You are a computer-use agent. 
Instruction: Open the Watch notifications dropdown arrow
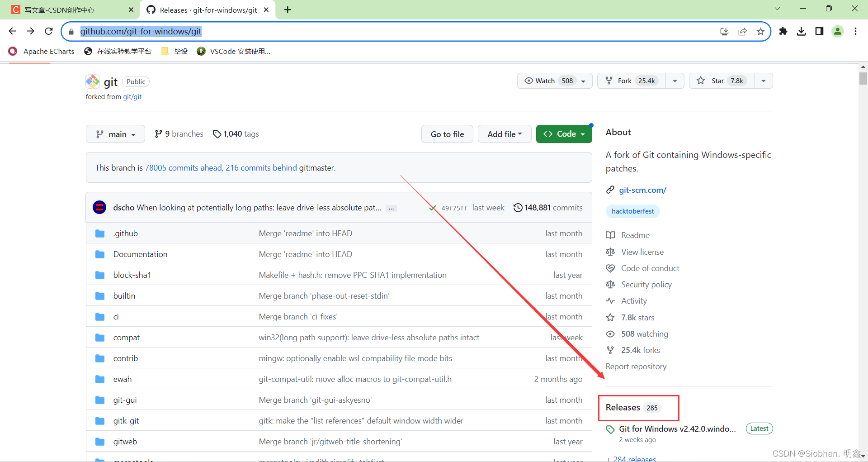(583, 81)
